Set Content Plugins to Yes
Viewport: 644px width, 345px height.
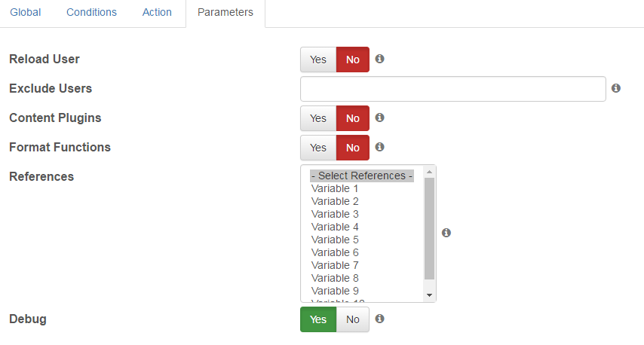(x=318, y=118)
